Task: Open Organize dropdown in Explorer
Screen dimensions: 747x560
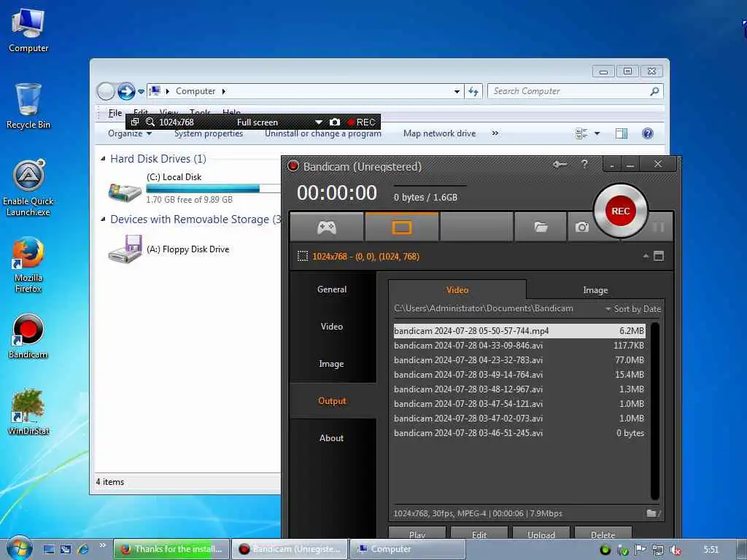Action: (130, 133)
